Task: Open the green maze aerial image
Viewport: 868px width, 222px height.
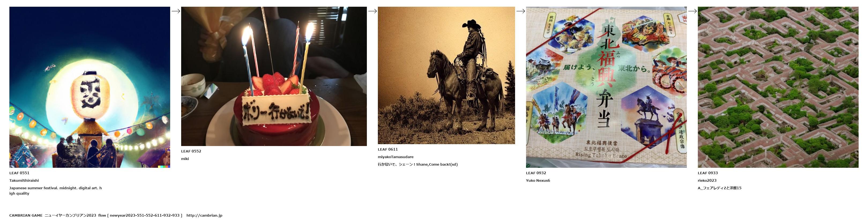Action: pyautogui.click(x=778, y=87)
